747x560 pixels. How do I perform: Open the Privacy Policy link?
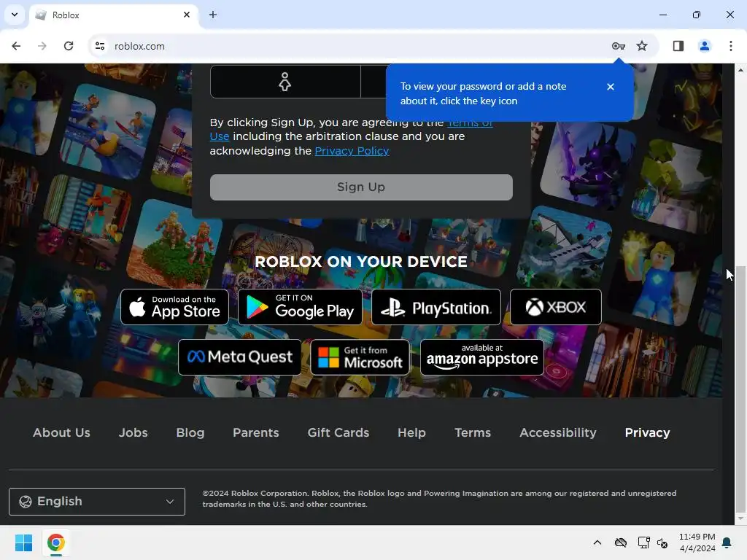click(x=352, y=151)
